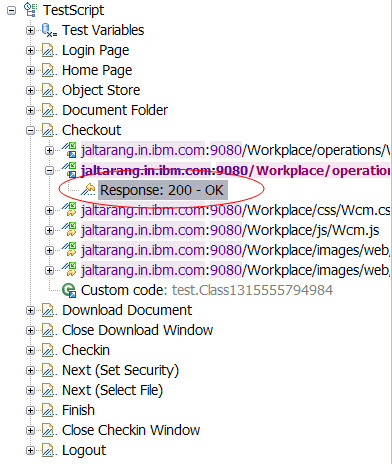Click the Next (Set Security) page icon
This screenshot has height=464, width=392.
49,370
